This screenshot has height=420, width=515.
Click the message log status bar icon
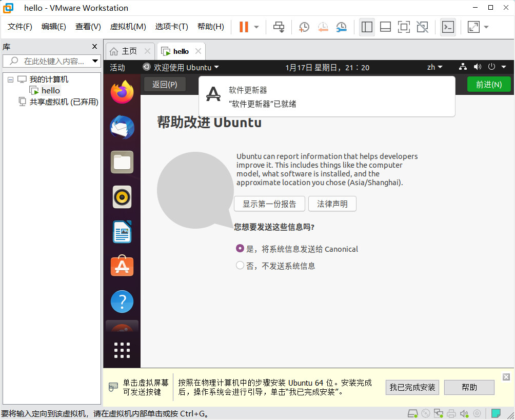[496, 413]
